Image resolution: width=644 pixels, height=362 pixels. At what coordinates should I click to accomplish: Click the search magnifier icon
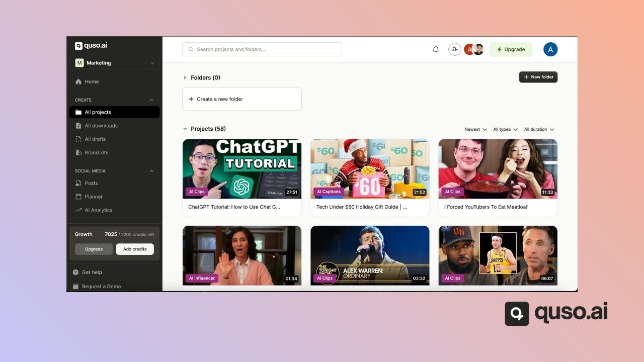pyautogui.click(x=191, y=49)
